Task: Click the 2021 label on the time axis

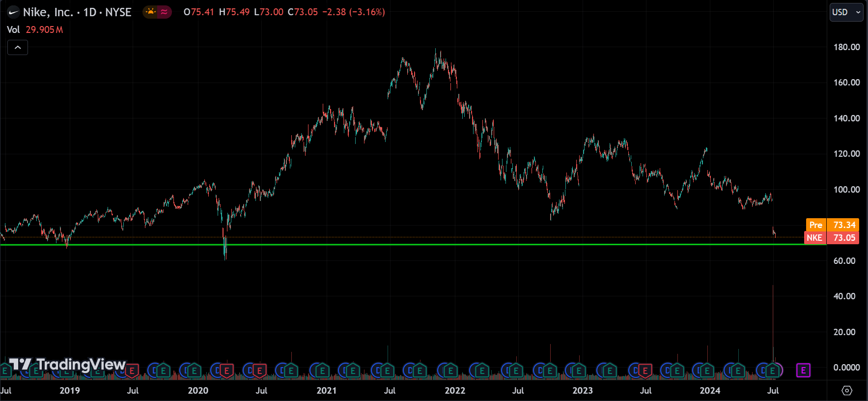Action: (x=327, y=391)
